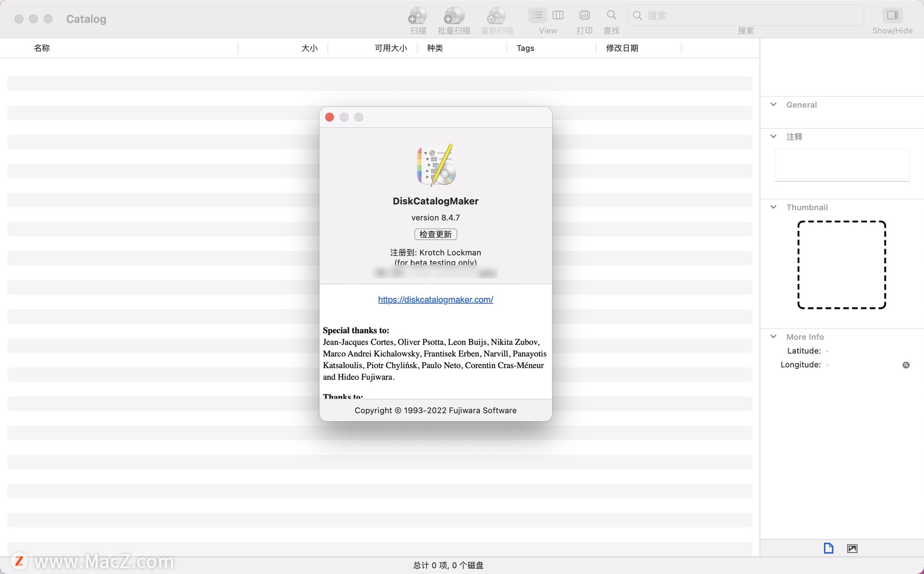Screen dimensions: 924x574
Task: Expand the More Info section
Action: (x=775, y=336)
